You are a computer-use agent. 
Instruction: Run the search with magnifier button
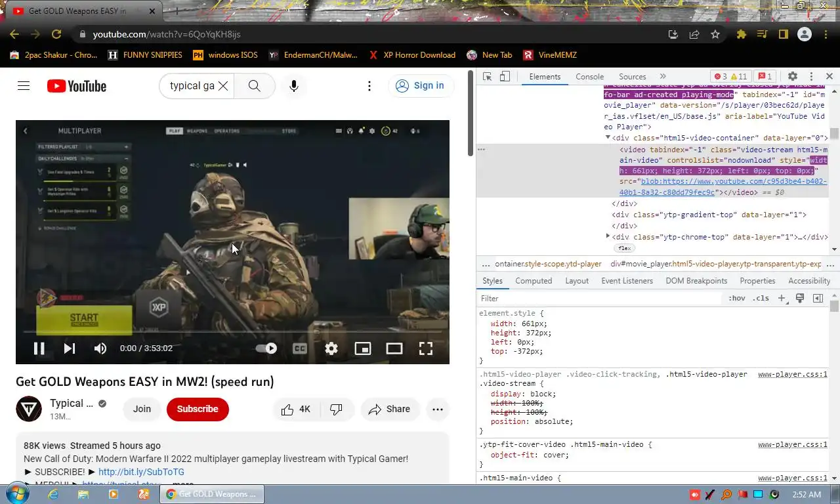(255, 86)
